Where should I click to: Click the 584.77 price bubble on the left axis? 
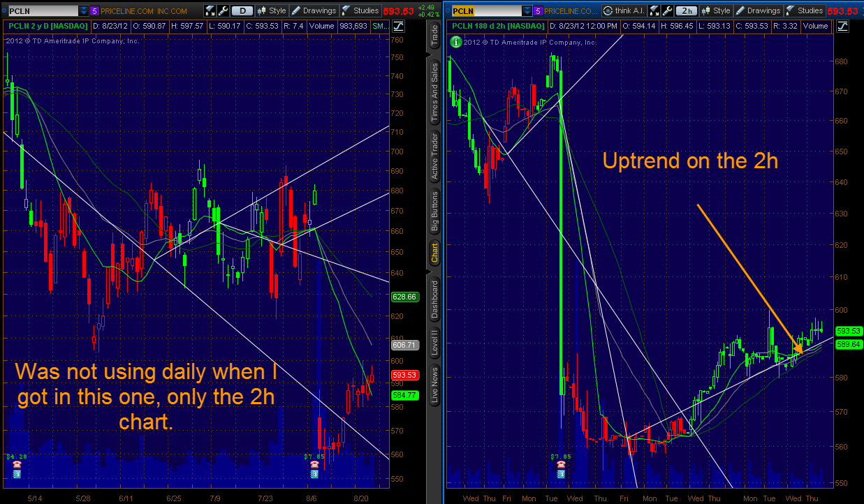coord(405,394)
